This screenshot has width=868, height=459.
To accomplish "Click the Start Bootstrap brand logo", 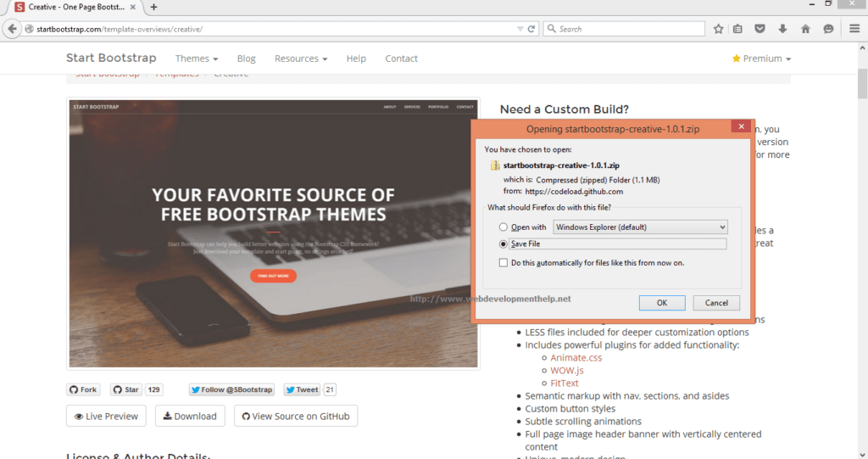I will [111, 58].
